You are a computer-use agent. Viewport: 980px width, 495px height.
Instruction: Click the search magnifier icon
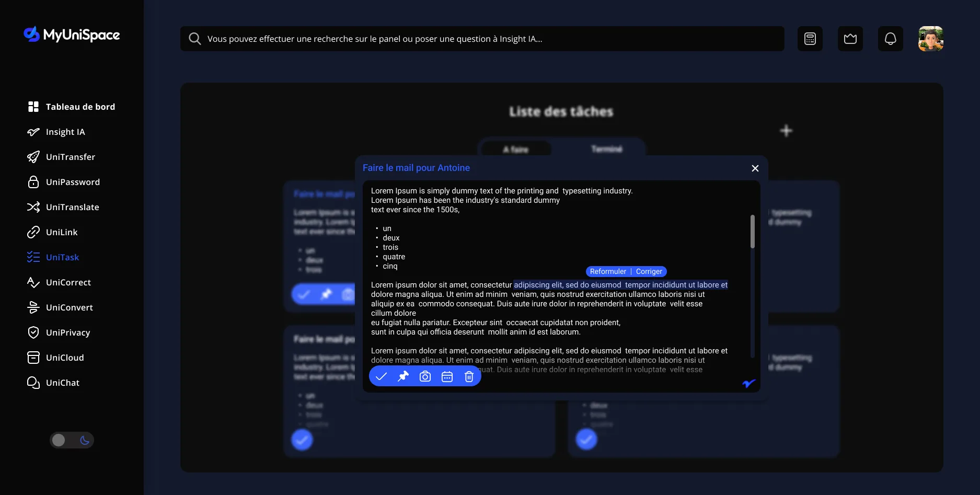194,39
